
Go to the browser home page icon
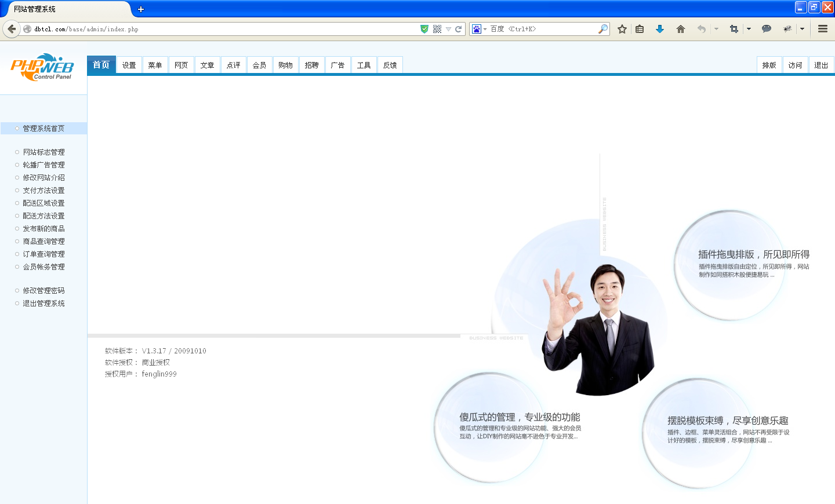681,29
